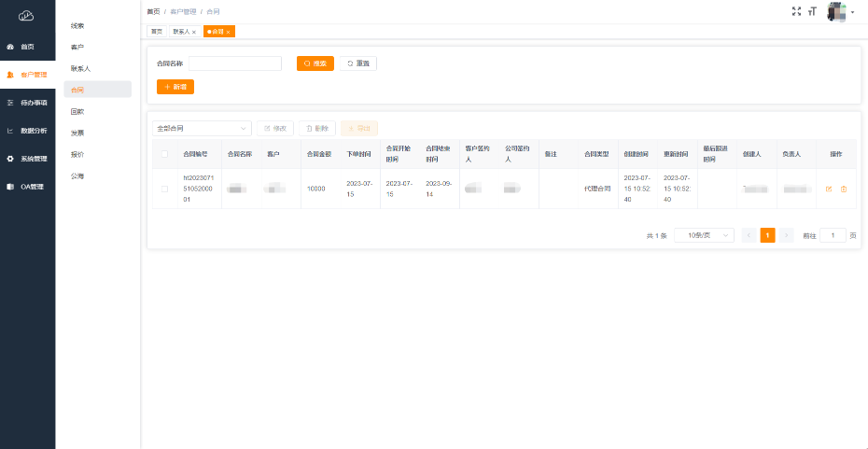Viewport: 868px width, 449px height.
Task: Click the orange 搜索 button
Action: pos(315,63)
